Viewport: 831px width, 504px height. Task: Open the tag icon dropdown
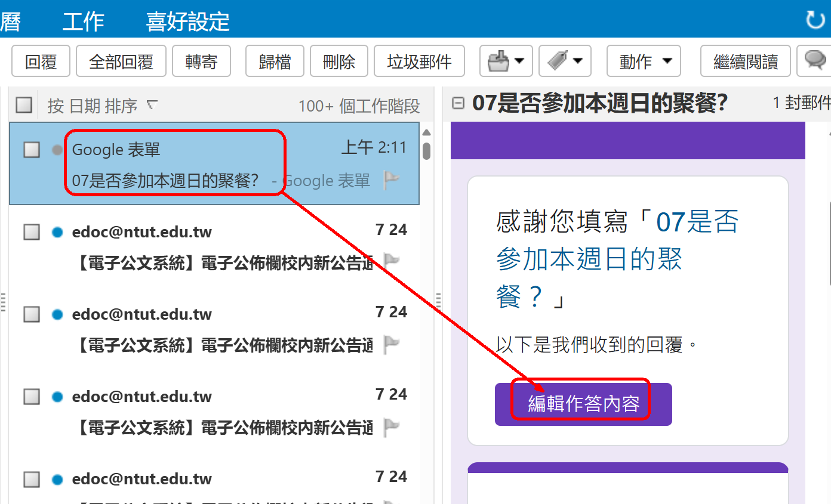(564, 61)
